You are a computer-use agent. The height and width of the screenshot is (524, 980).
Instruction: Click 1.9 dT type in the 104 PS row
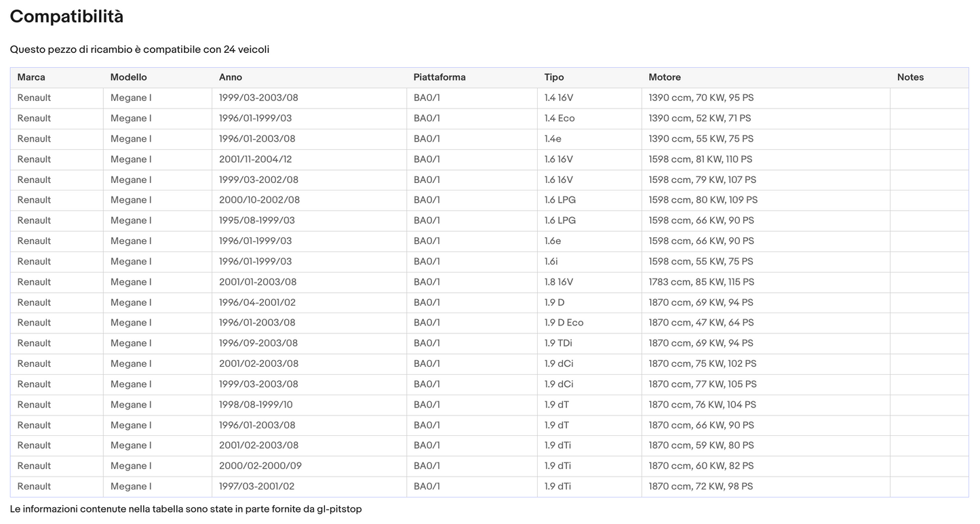click(x=557, y=405)
